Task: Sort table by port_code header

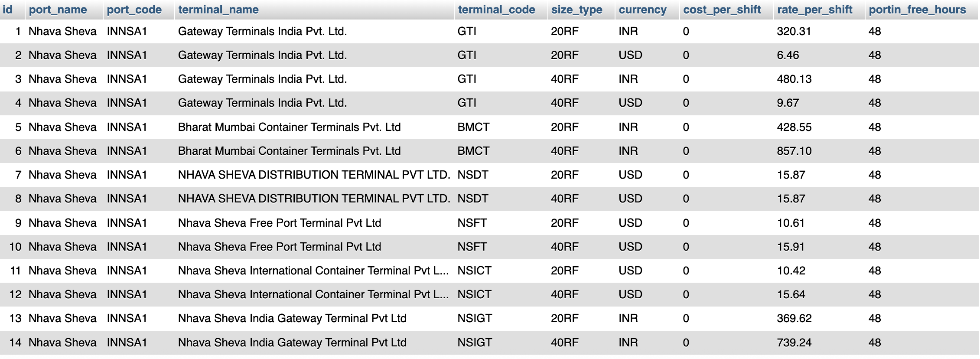Action: coord(134,10)
